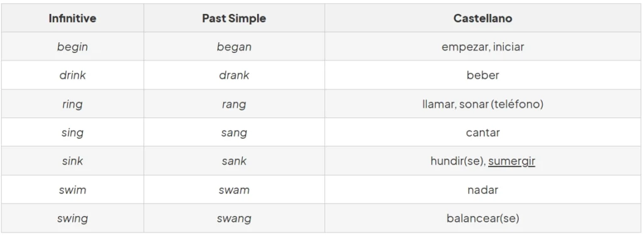Viewport: 644px width, 235px height.
Task: Select the cell 'balancear(se)'
Action: 483,218
